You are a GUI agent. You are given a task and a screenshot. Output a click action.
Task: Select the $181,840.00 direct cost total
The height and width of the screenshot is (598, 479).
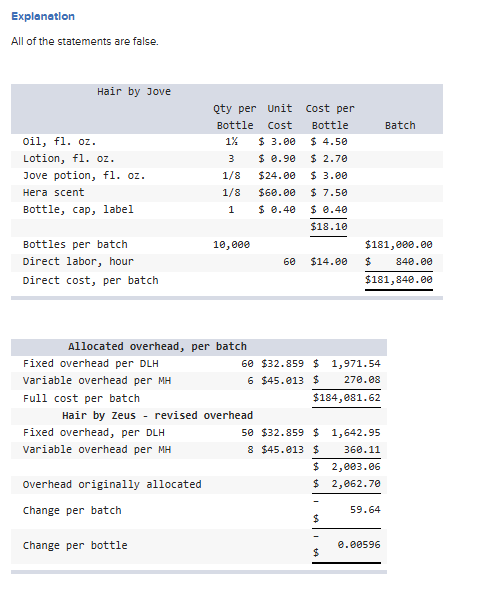pos(399,280)
